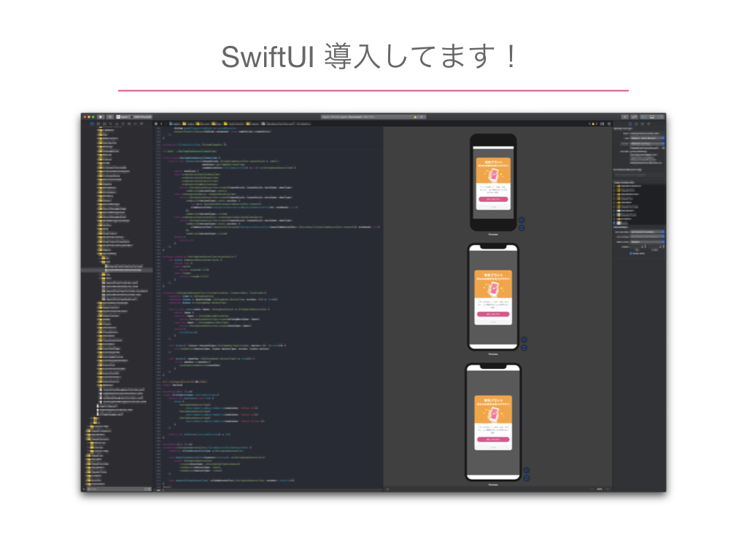Click the pink button in the middle preview
747x560 pixels.
pyautogui.click(x=493, y=314)
